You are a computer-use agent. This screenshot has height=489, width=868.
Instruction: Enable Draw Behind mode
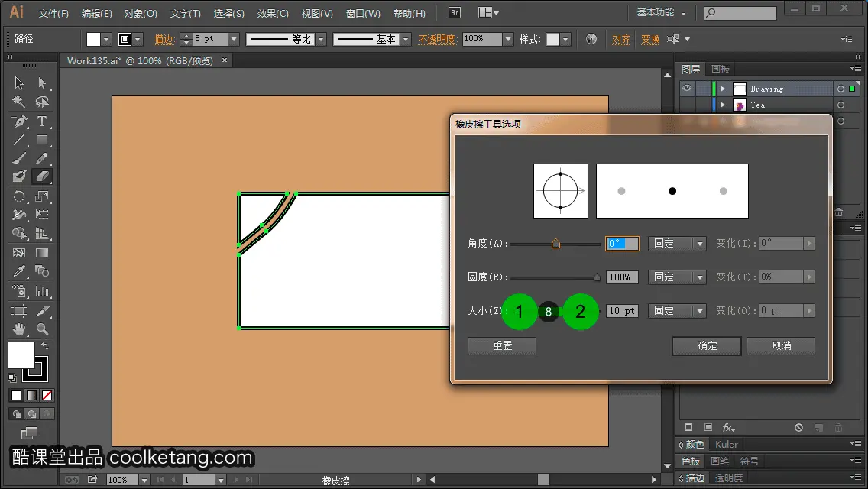tap(32, 413)
